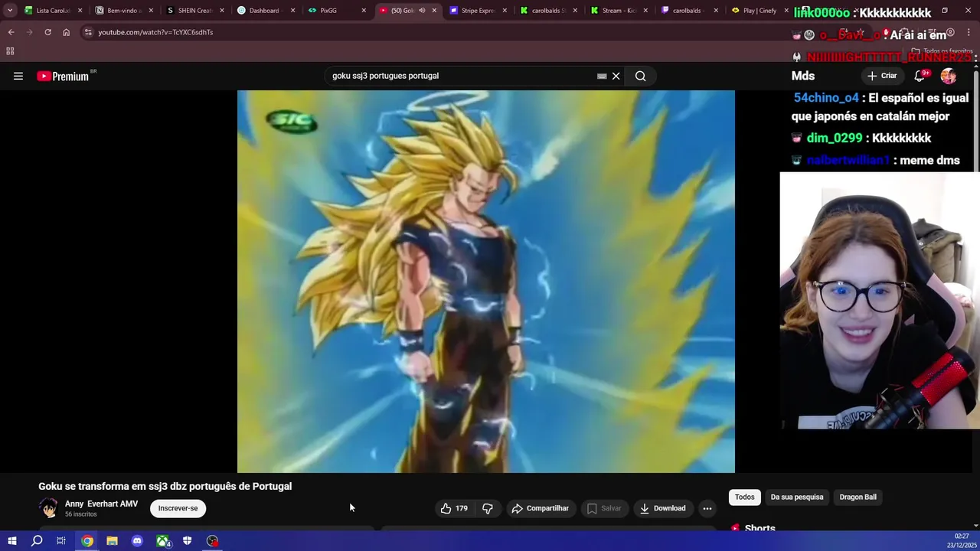Share the video via Compartilhar

(541, 508)
